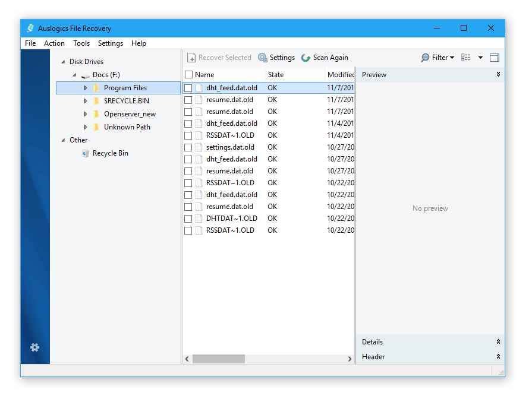The width and height of the screenshot is (532, 402).
Task: Click the Program Files folder icon
Action: (97, 88)
